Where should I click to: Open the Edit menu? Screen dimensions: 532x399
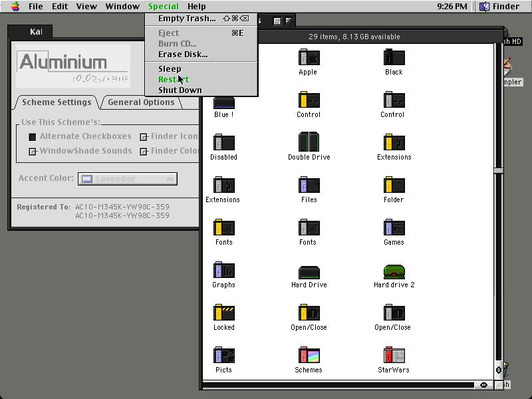point(60,6)
